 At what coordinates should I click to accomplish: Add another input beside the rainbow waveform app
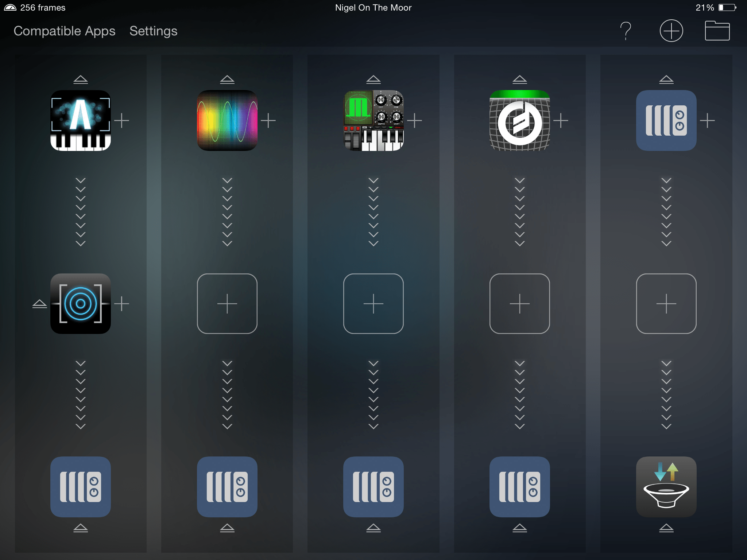point(268,120)
